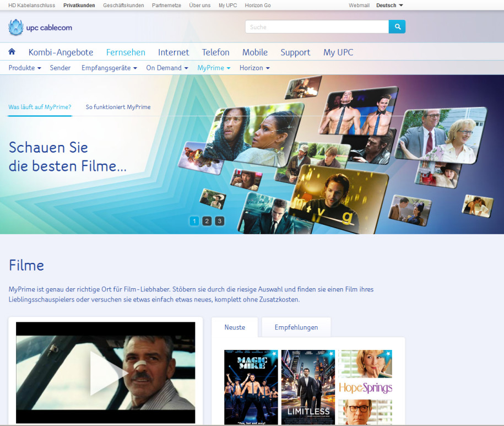The height and width of the screenshot is (426, 504).
Task: Open the Webmail link
Action: (x=359, y=6)
